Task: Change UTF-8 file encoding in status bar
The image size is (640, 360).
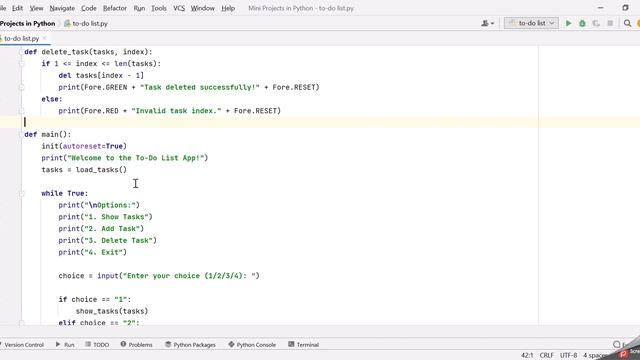Action: click(x=569, y=356)
